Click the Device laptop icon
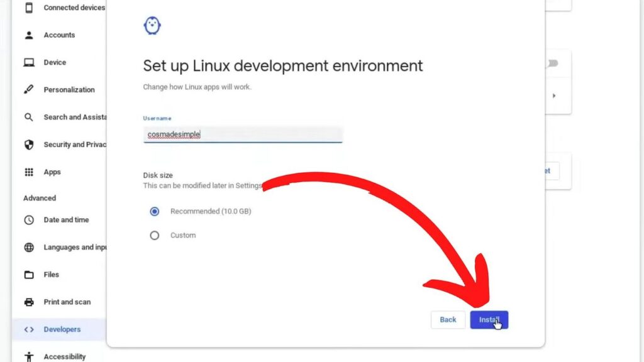This screenshot has width=644, height=362. tap(29, 63)
